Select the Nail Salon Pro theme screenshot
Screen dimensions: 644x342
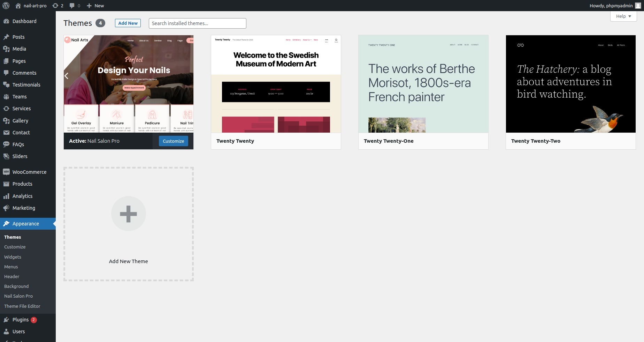point(129,84)
